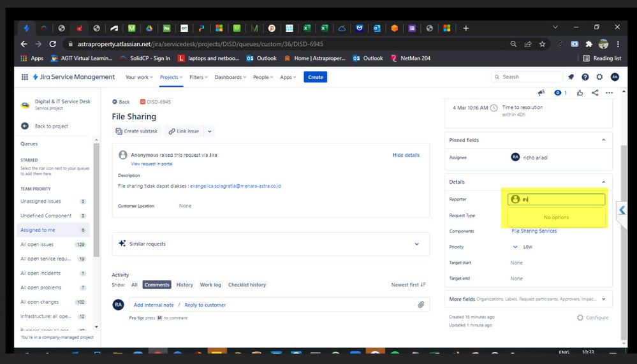The image size is (637, 364).
Task: Click the thumbs up vote icon
Action: [580, 92]
